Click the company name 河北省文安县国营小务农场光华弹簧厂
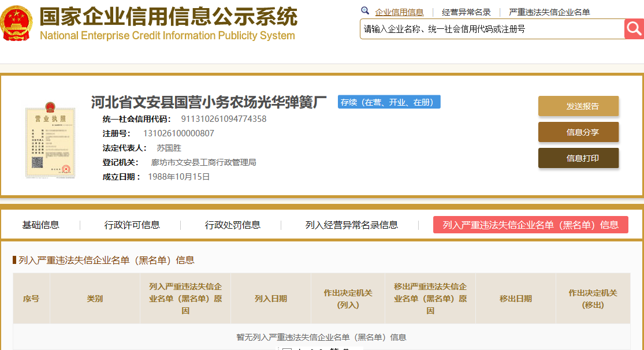Image resolution: width=644 pixels, height=350 pixels. pos(209,102)
